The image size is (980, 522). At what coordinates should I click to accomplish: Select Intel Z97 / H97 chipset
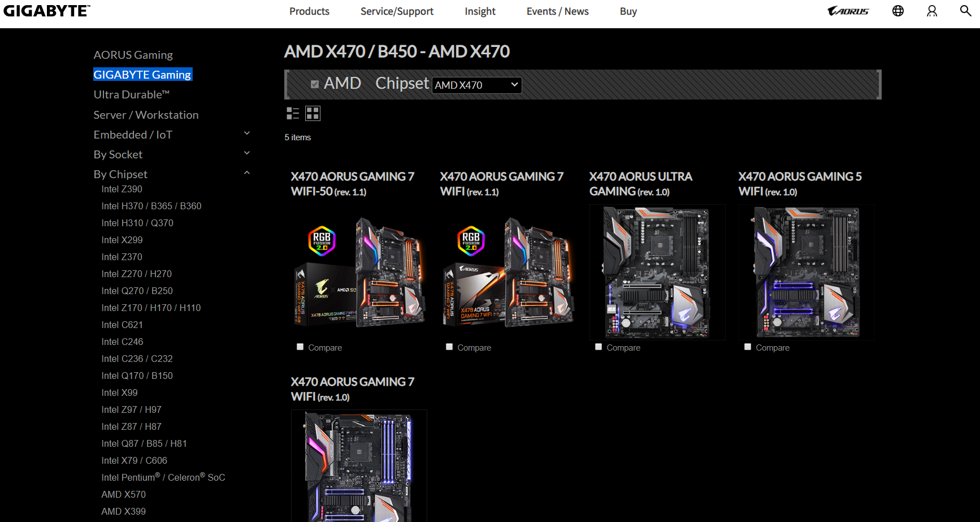132,409
